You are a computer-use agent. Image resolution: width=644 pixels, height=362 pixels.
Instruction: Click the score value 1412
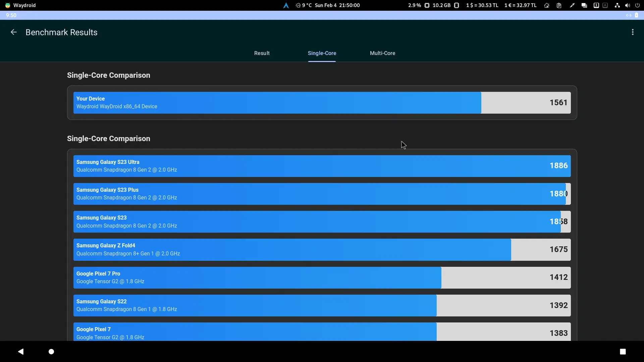(x=558, y=277)
